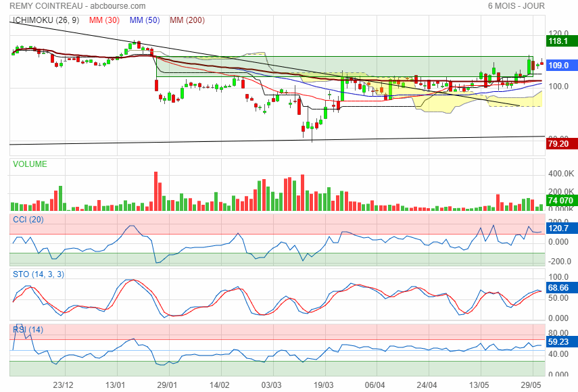The height and width of the screenshot is (392, 578).
Task: Click the blue 109.0 current price tag
Action: coord(561,65)
